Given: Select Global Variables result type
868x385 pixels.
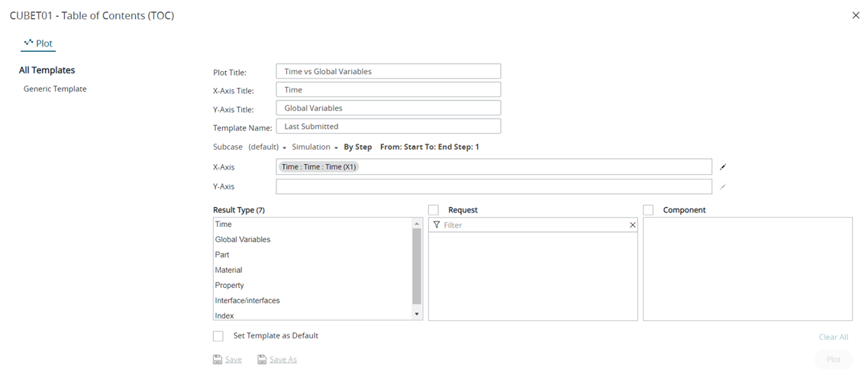Looking at the screenshot, I should pos(243,240).
